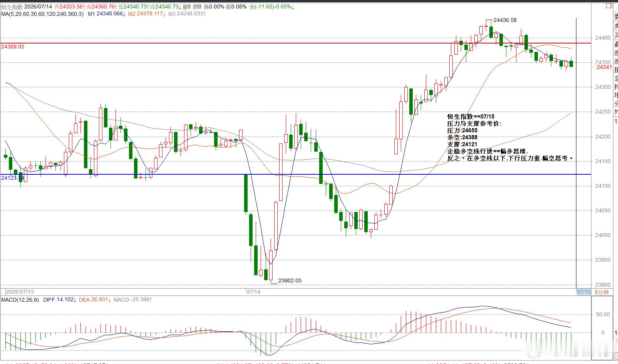
Task: Select the M3 24248.033 moving average label
Action: pyautogui.click(x=187, y=14)
